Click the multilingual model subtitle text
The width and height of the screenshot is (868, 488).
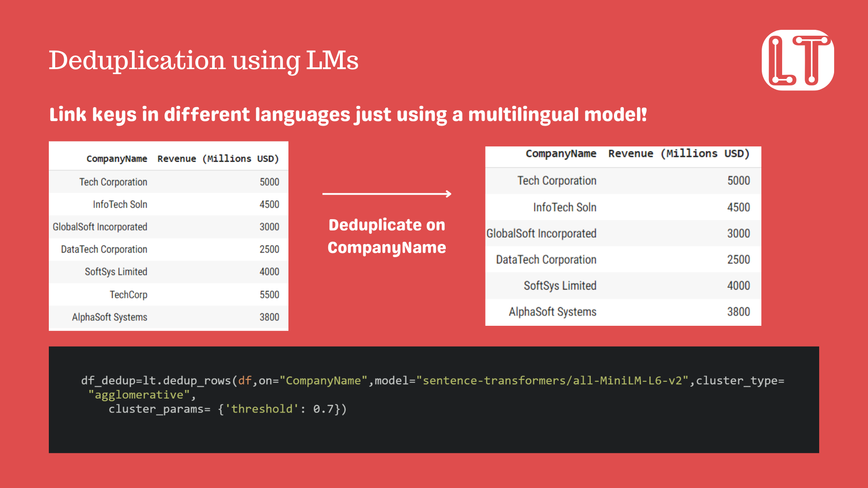point(348,114)
